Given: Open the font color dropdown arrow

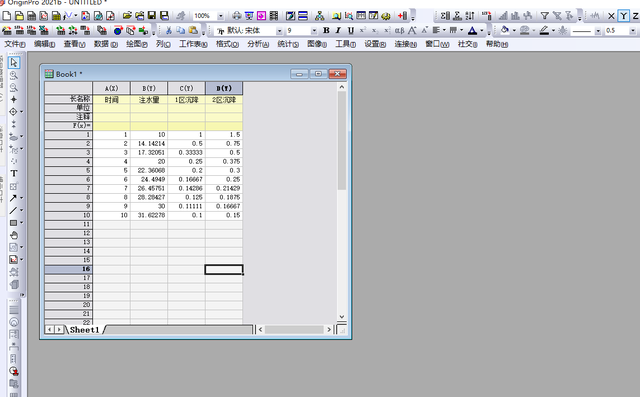Looking at the screenshot, I should coord(482,30).
